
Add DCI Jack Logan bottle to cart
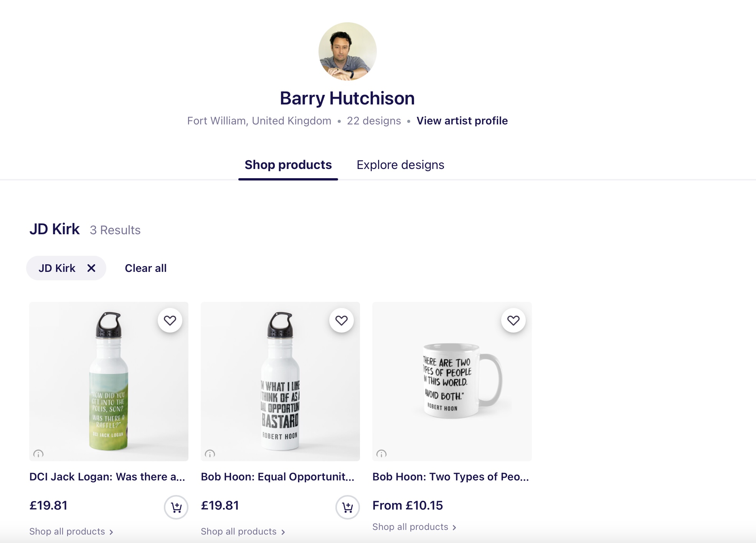(176, 507)
